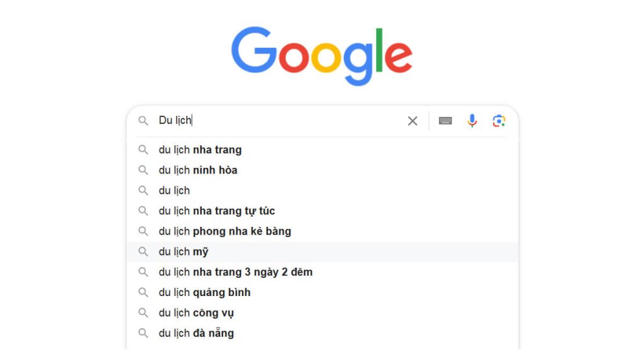Choose highlighted suggestion 'du lịch mỹ'

tap(183, 251)
